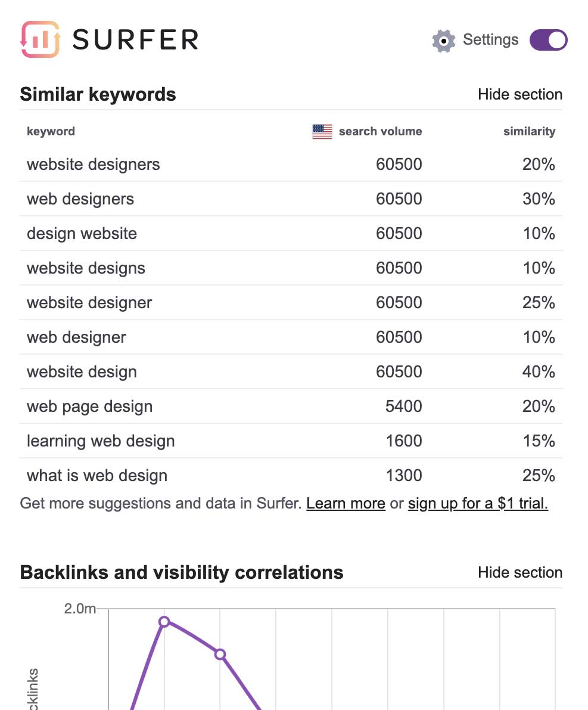This screenshot has width=588, height=710.
Task: Click the Surfer logo icon
Action: click(x=41, y=39)
